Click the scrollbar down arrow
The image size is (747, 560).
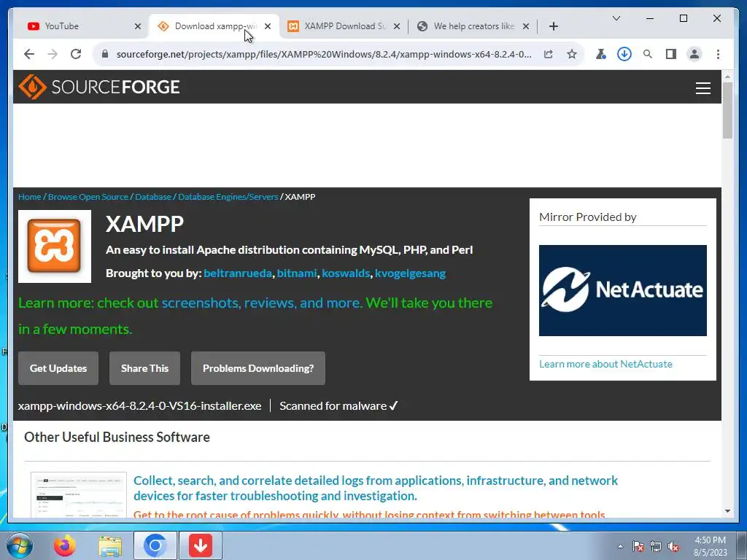727,511
